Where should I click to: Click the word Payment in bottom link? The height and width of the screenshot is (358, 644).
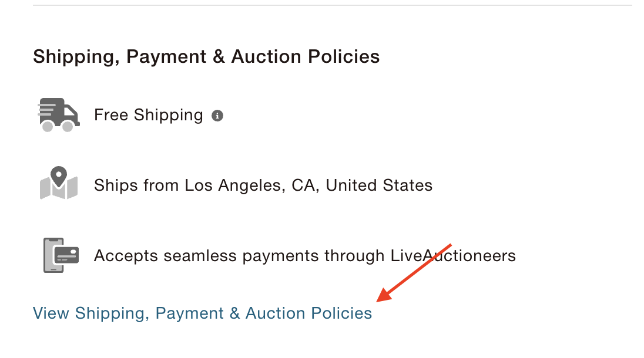(190, 313)
